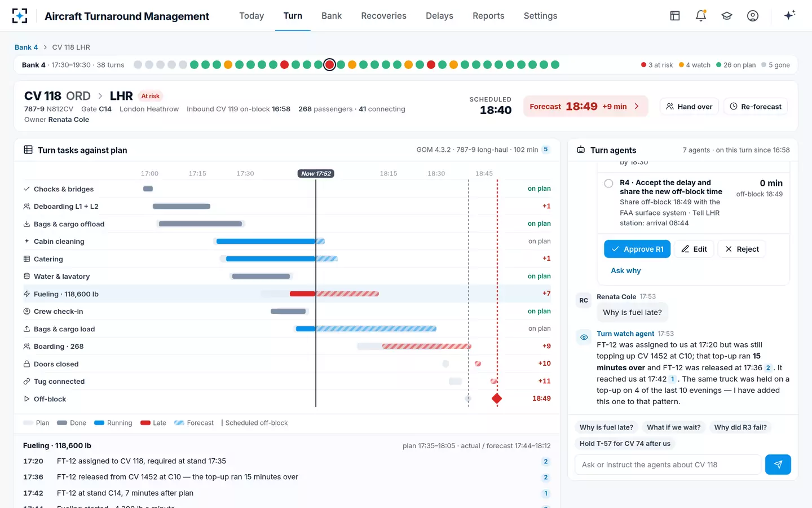Viewport: 812px width, 508px height.
Task: Open the user profile icon
Action: [x=753, y=16]
